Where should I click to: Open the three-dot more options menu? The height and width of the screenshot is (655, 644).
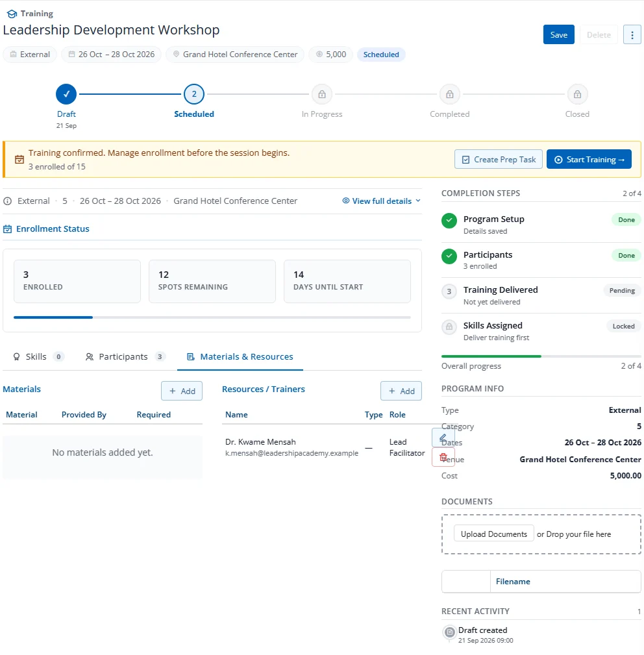[632, 34]
